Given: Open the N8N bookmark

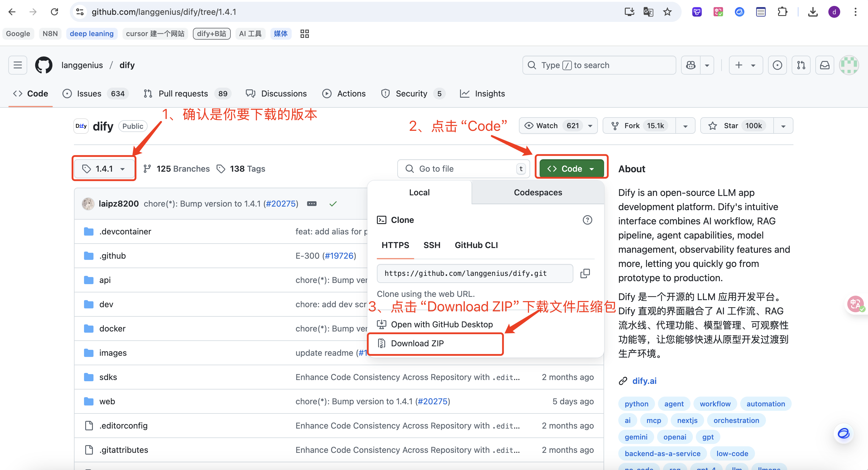Looking at the screenshot, I should [x=50, y=34].
